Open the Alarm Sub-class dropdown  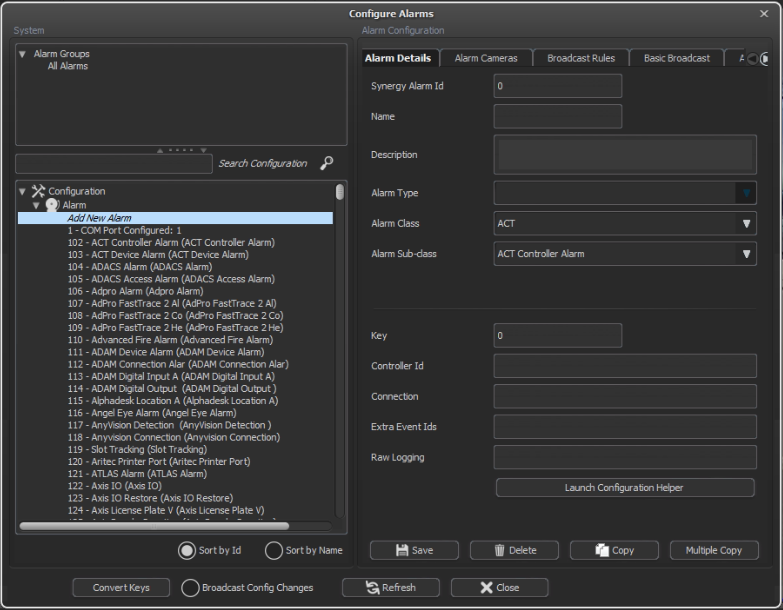pyautogui.click(x=746, y=254)
